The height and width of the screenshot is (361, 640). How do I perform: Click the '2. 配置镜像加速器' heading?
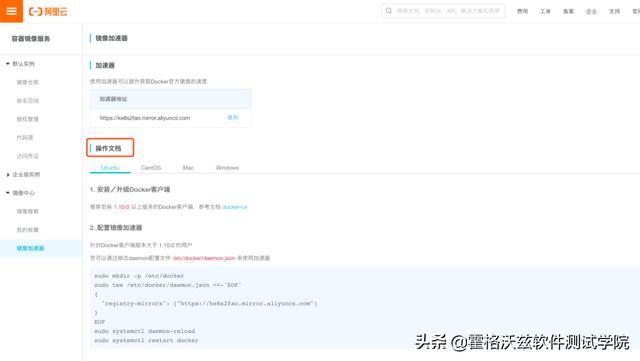[x=116, y=227]
